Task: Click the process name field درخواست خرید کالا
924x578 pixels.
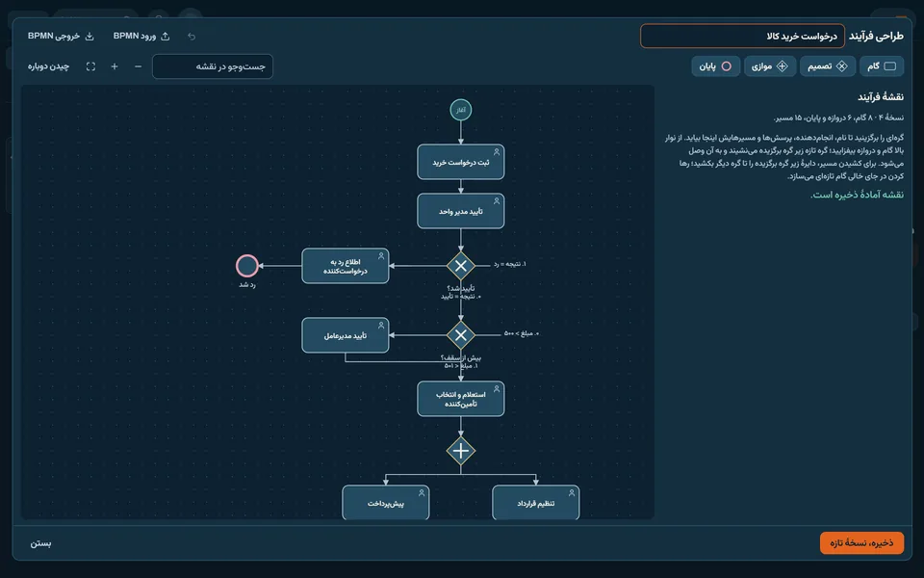Action: coord(742,36)
